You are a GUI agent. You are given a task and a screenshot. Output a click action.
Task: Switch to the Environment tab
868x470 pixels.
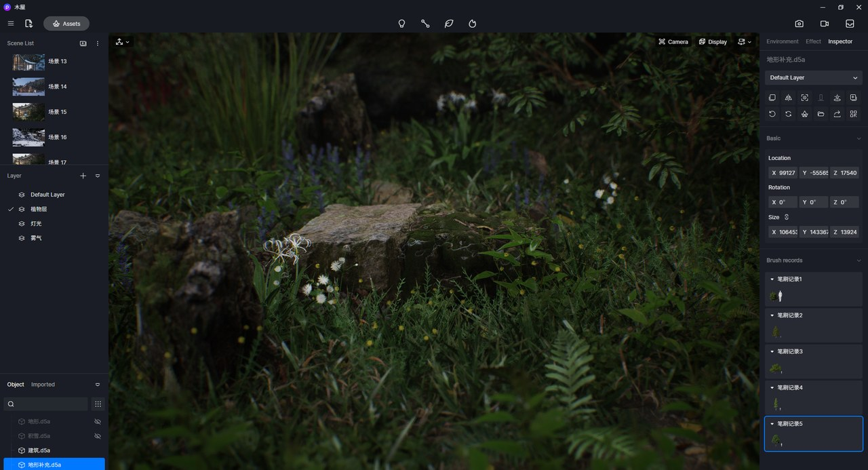[783, 41]
